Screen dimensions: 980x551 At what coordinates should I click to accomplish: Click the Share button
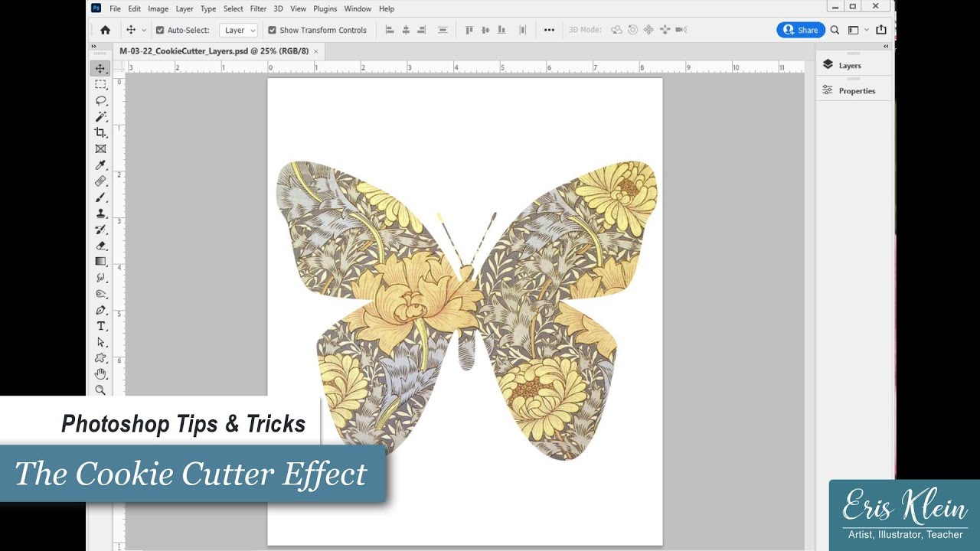[801, 30]
